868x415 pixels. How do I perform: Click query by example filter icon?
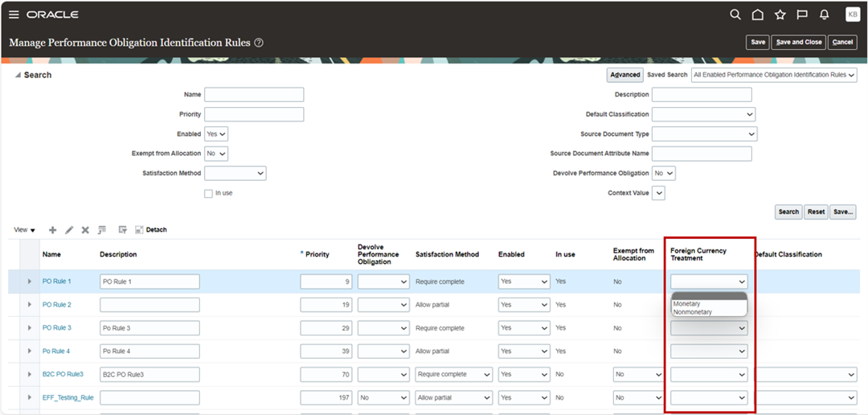[x=123, y=229]
